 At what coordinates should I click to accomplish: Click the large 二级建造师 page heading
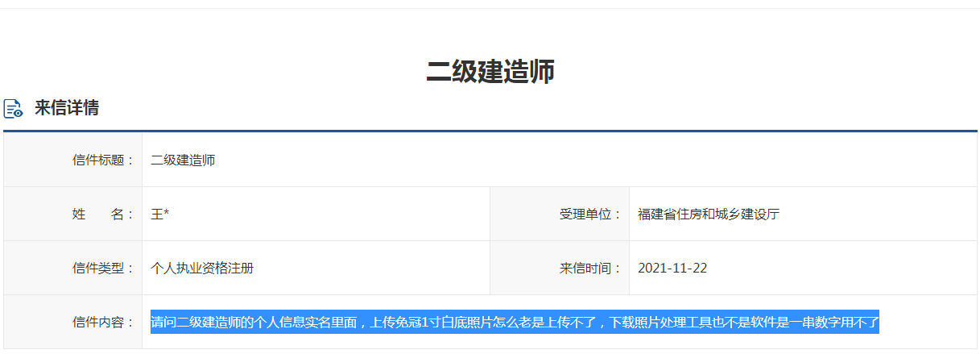pyautogui.click(x=490, y=72)
